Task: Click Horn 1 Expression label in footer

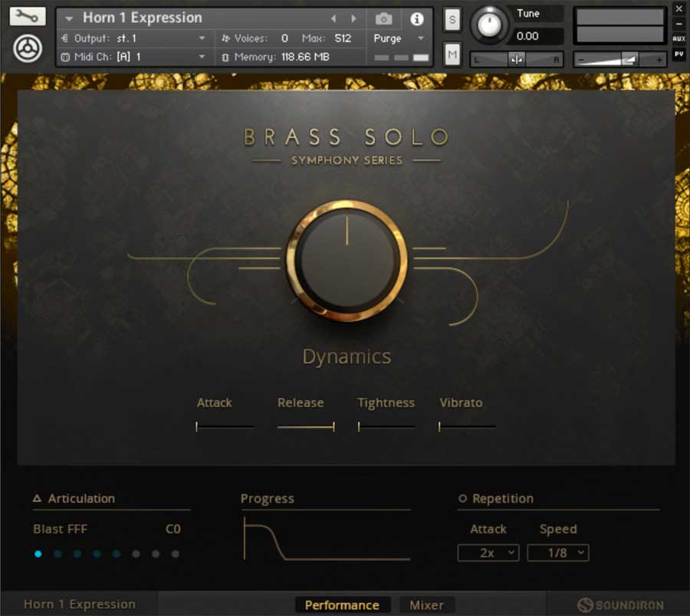Action: tap(80, 604)
